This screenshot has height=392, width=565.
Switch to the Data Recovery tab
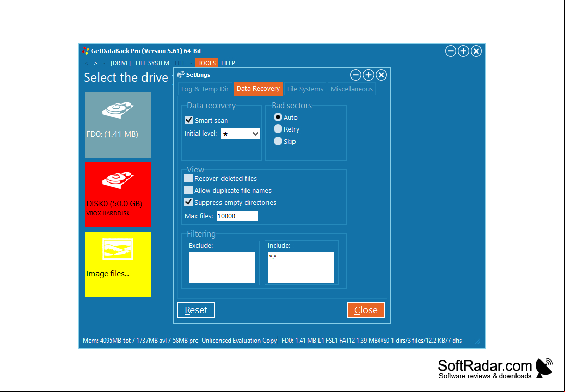(x=258, y=89)
